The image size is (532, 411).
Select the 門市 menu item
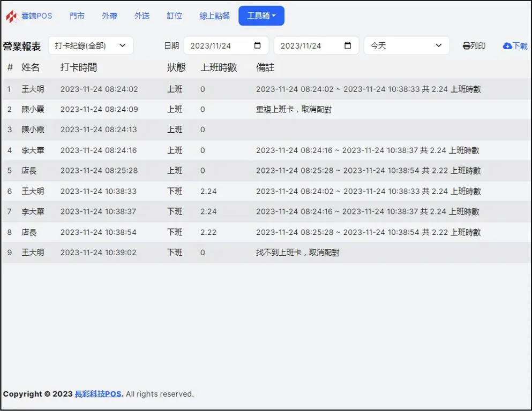pyautogui.click(x=77, y=16)
